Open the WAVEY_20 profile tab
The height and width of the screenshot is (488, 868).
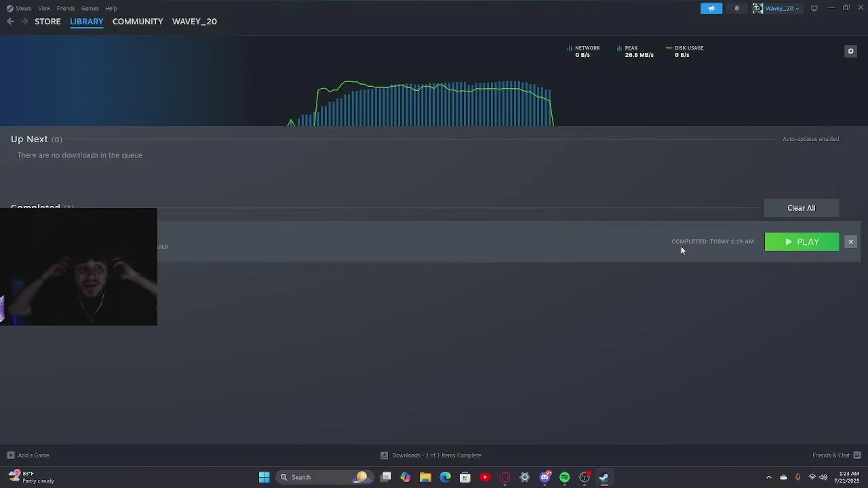point(195,22)
